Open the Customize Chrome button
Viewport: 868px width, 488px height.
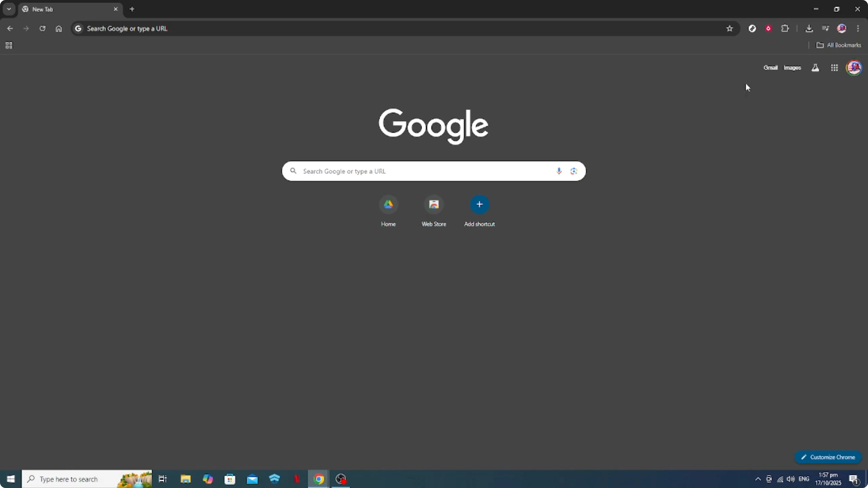point(829,457)
